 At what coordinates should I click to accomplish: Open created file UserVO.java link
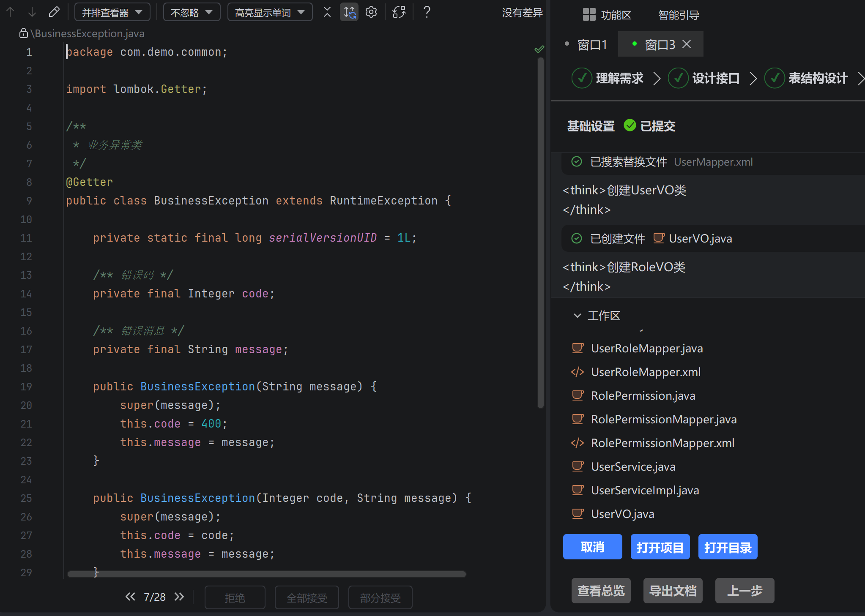point(700,239)
